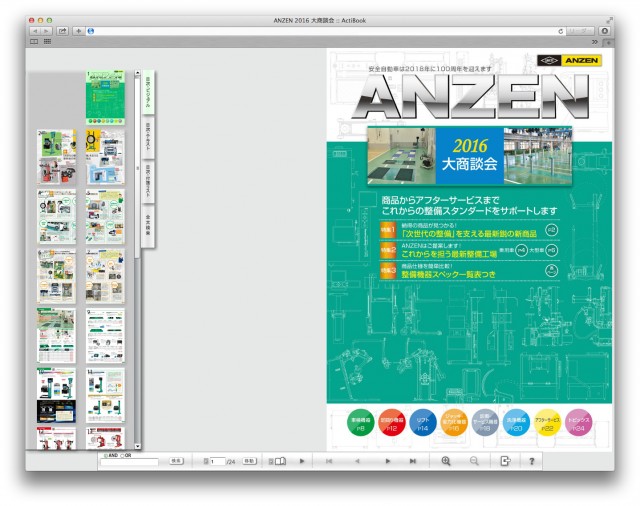Image resolution: width=640 pixels, height=506 pixels.
Task: Click the add bookmark plus button
Action: (x=78, y=31)
